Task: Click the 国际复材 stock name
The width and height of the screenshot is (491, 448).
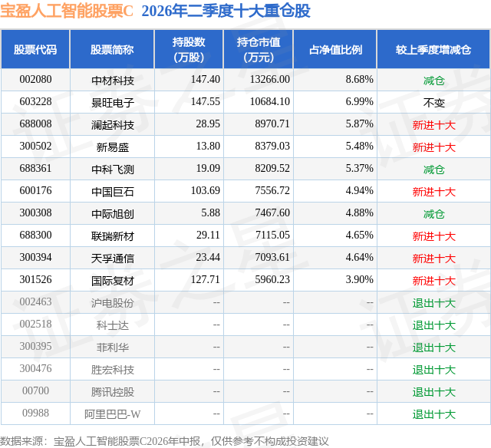Action: pos(113,280)
